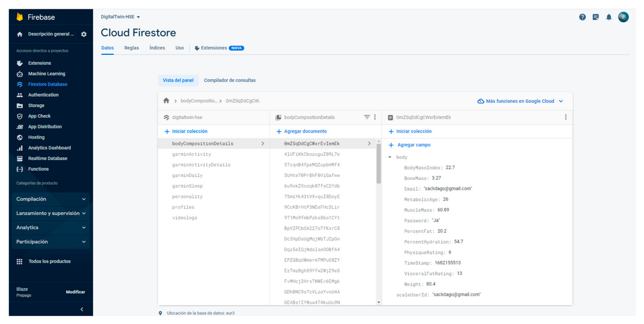Collapse the body field tree

pos(390,157)
